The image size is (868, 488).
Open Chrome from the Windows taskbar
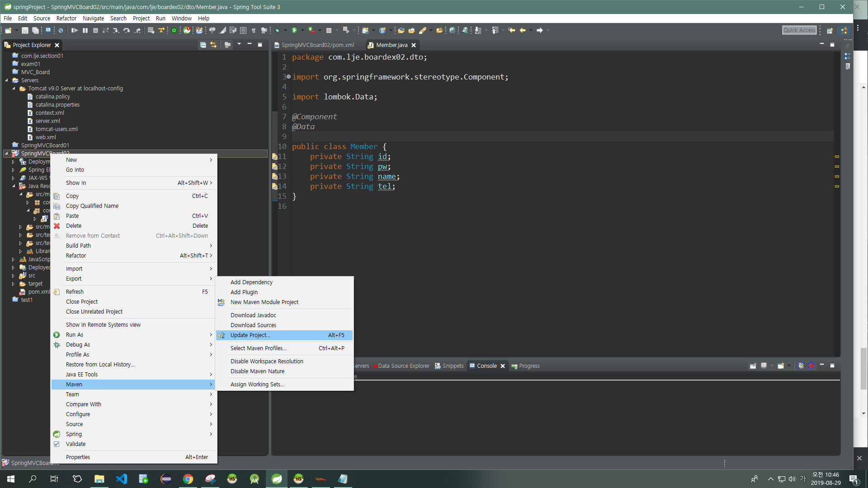click(188, 479)
